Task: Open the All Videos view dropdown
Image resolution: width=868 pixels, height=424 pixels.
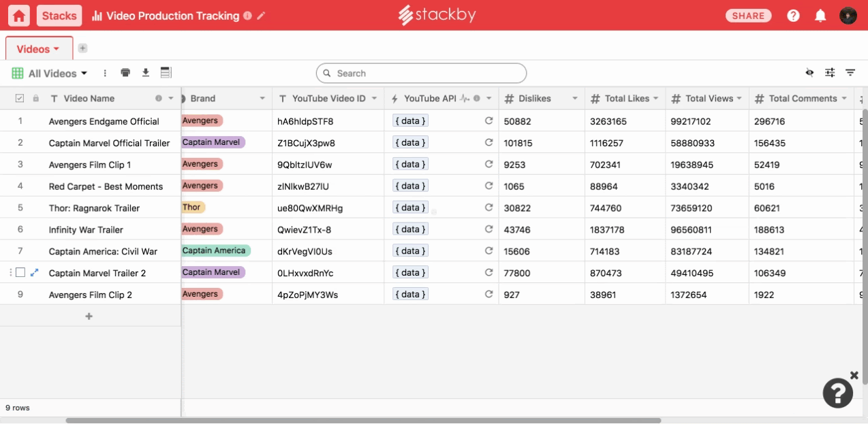Action: (x=50, y=73)
